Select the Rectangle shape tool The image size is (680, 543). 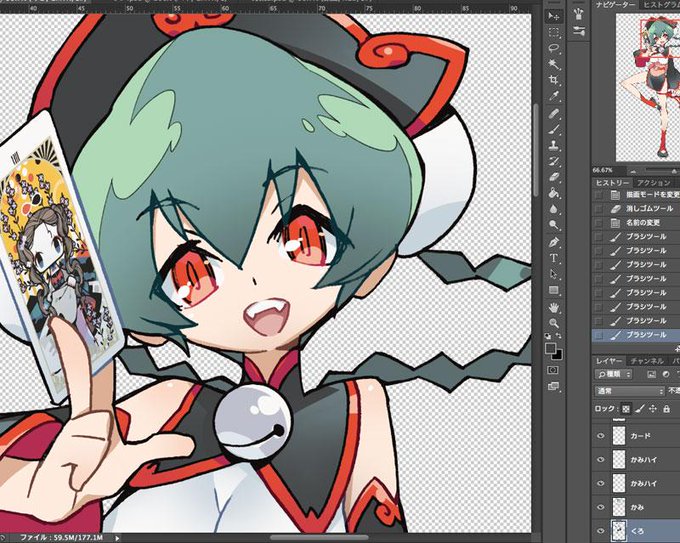coord(554,290)
